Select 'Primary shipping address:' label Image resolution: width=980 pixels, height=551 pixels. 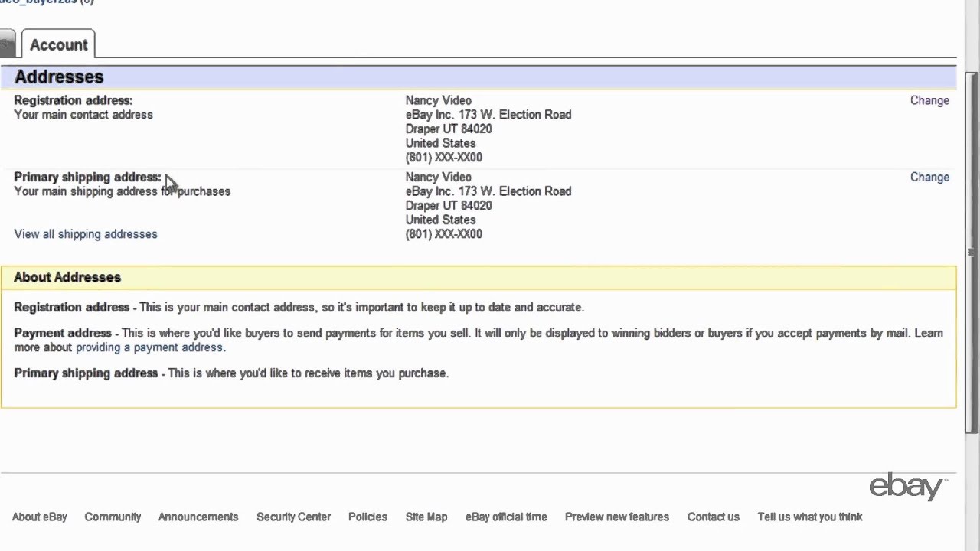click(88, 177)
